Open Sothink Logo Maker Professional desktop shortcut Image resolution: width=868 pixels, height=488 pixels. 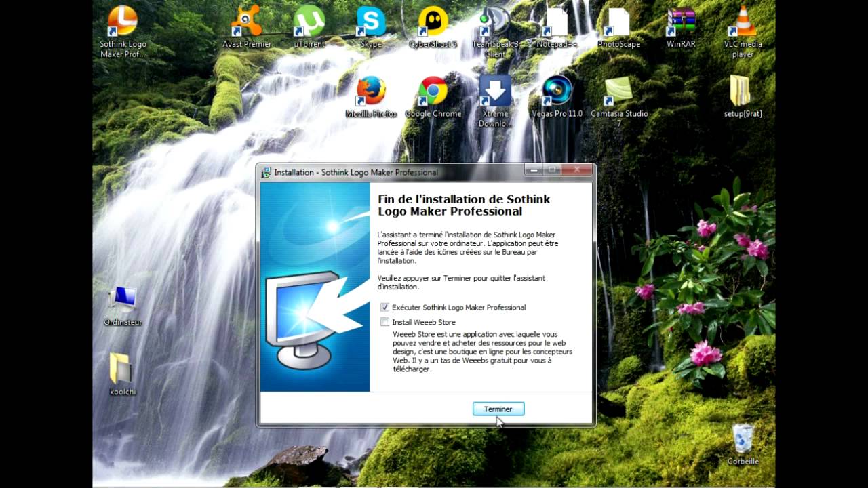[x=123, y=31]
